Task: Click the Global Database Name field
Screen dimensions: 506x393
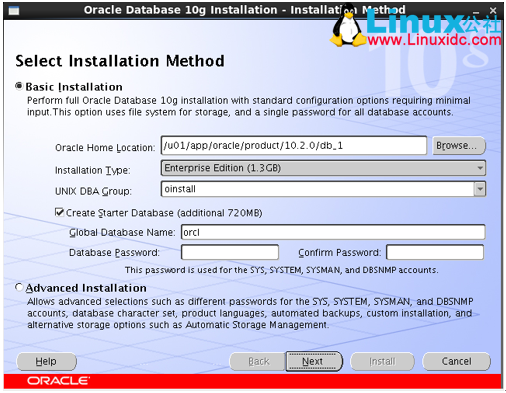Action: (333, 232)
